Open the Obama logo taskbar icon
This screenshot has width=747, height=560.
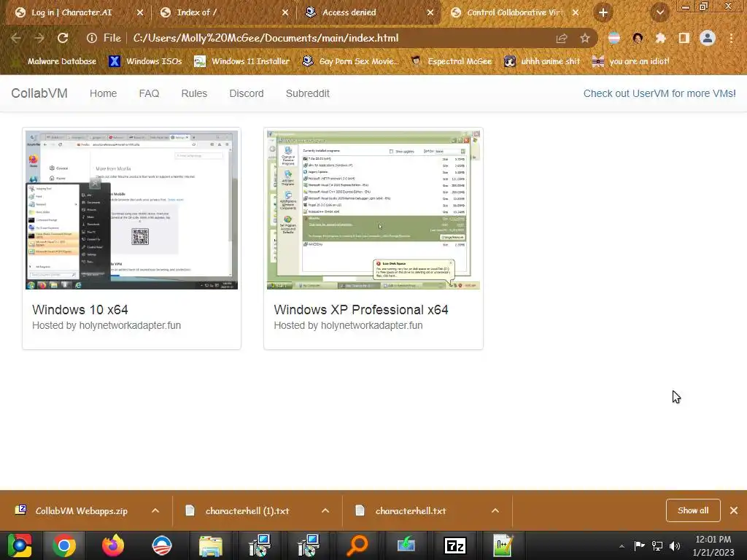162,545
